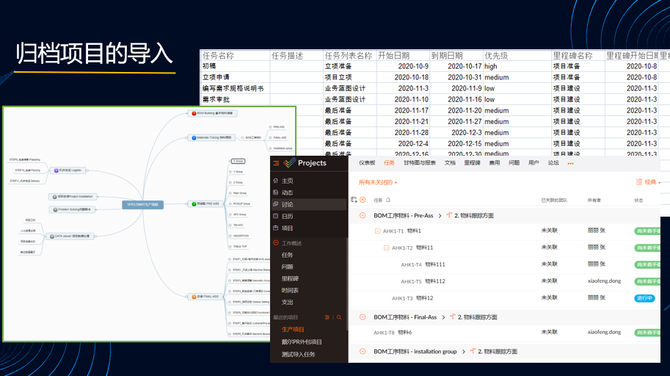Screen dimensions: 670x376
Task: Select the Problem Solving node in mind map
Action: [72, 209]
